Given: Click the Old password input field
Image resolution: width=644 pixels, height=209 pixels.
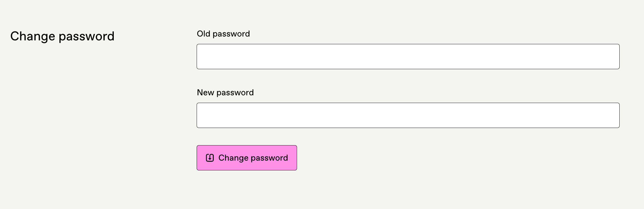Looking at the screenshot, I should 408,57.
